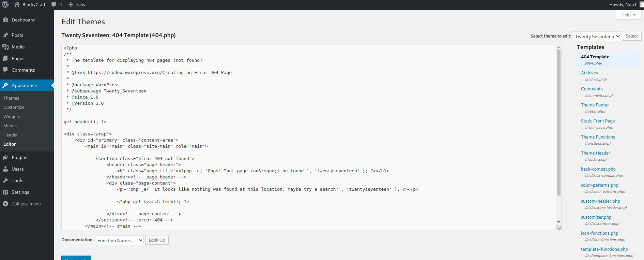The image size is (644, 260).
Task: Click the Posts pushpin icon
Action: pos(5,35)
